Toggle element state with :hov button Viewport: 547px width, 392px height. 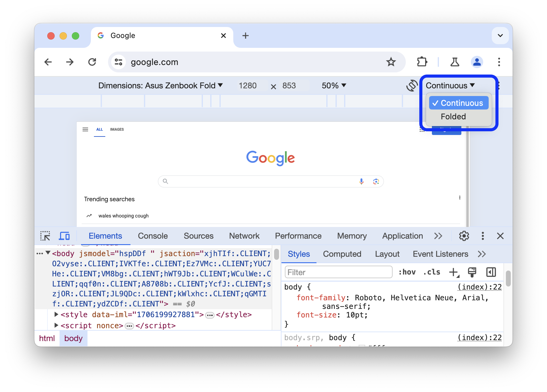pyautogui.click(x=407, y=272)
